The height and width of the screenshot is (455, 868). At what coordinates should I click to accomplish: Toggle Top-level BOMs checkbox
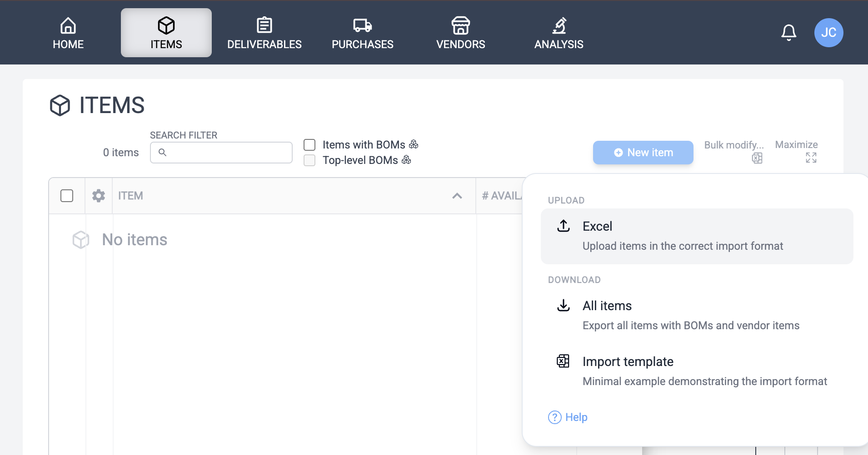[309, 160]
